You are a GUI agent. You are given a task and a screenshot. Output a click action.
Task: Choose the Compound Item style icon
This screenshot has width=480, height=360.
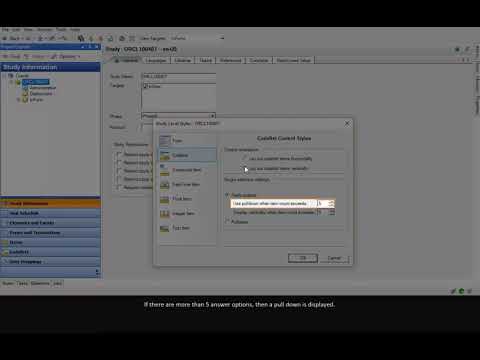point(165,170)
